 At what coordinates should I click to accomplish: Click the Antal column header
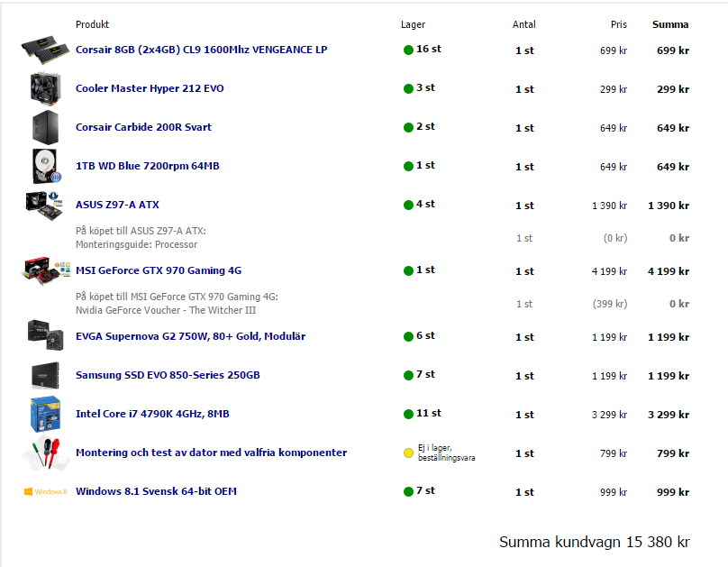524,24
